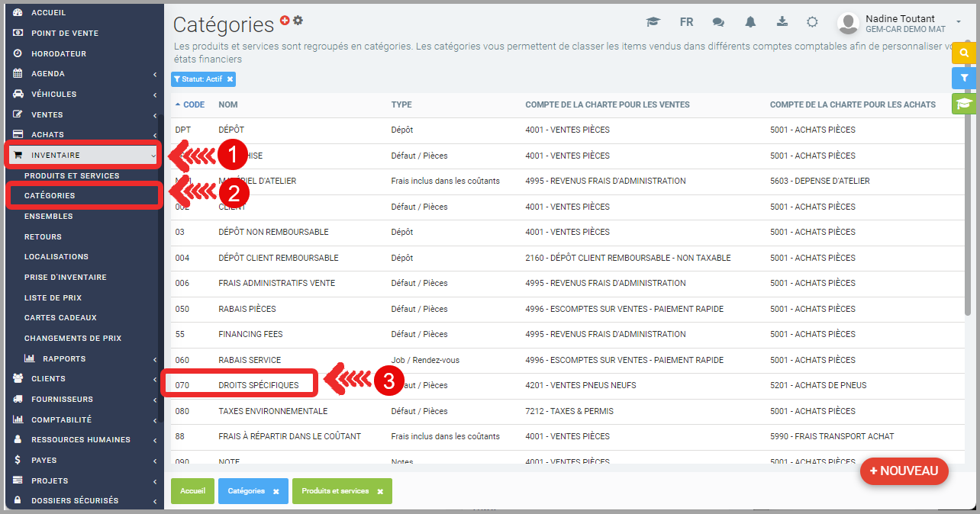Click the + NOUVEAU button

(x=904, y=471)
